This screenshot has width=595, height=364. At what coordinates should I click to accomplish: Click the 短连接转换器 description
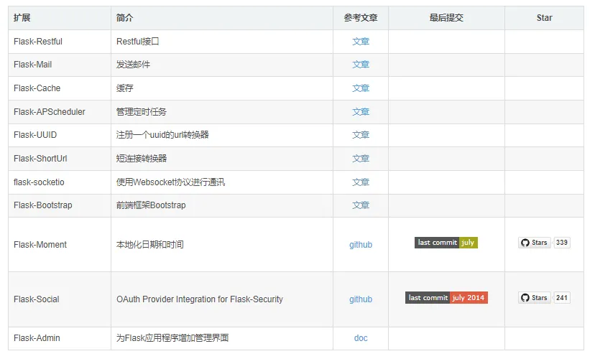[141, 159]
